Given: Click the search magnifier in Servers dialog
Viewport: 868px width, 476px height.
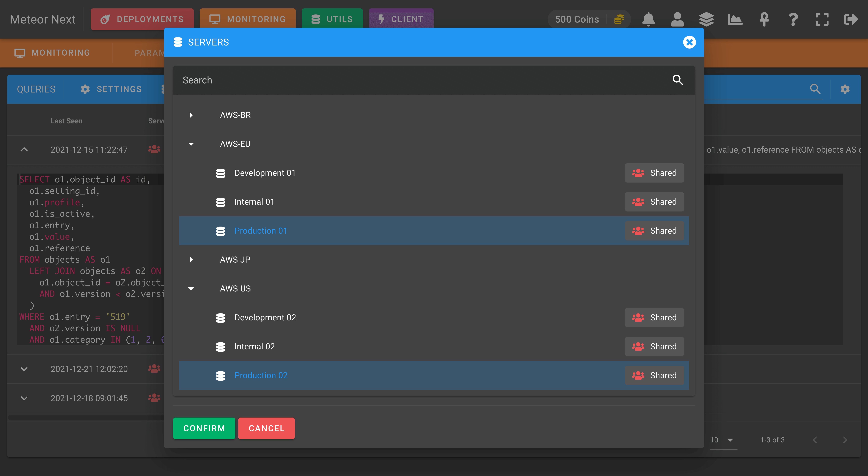Looking at the screenshot, I should tap(678, 80).
